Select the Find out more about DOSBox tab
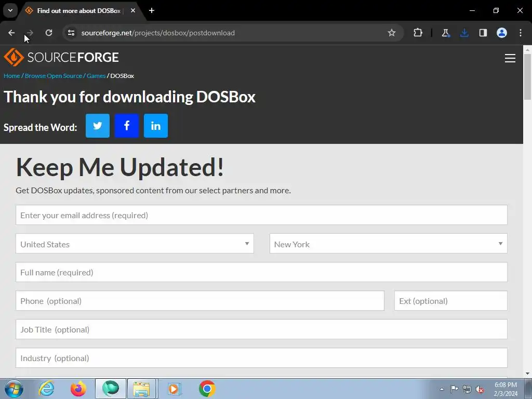The image size is (532, 399). [x=79, y=11]
